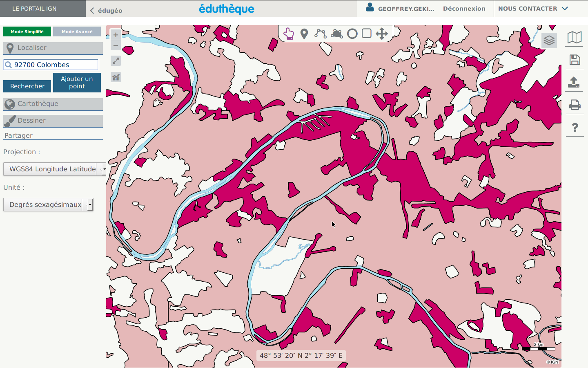Image resolution: width=588 pixels, height=368 pixels.
Task: Select the point marker drawing tool
Action: 304,34
